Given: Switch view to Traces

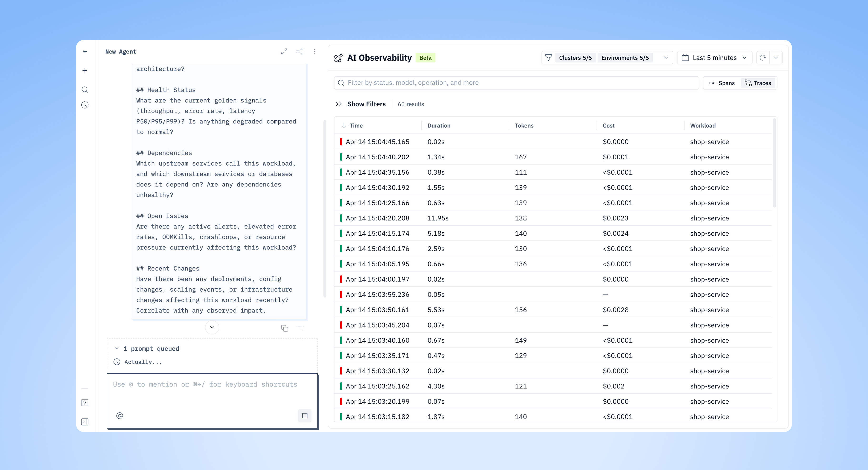Looking at the screenshot, I should (x=758, y=83).
